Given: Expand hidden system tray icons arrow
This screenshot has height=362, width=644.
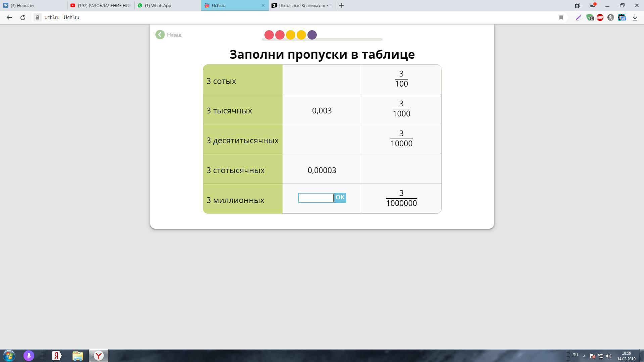Looking at the screenshot, I should click(x=584, y=356).
